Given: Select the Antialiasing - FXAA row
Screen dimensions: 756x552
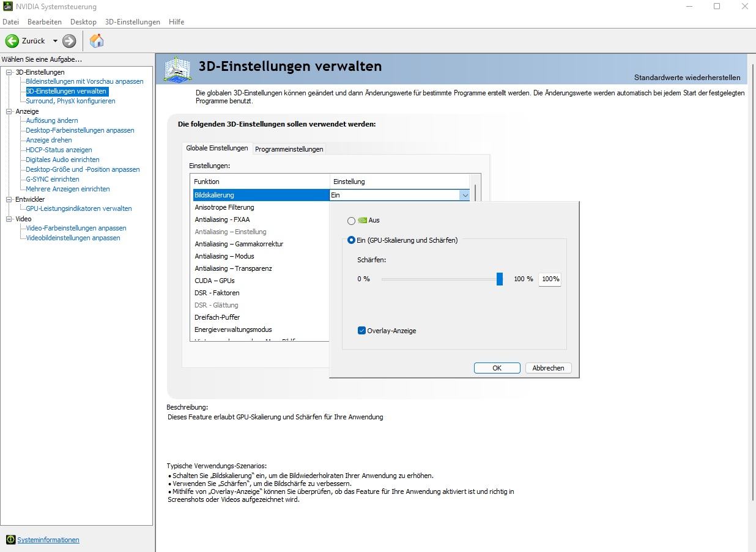Looking at the screenshot, I should click(x=261, y=219).
